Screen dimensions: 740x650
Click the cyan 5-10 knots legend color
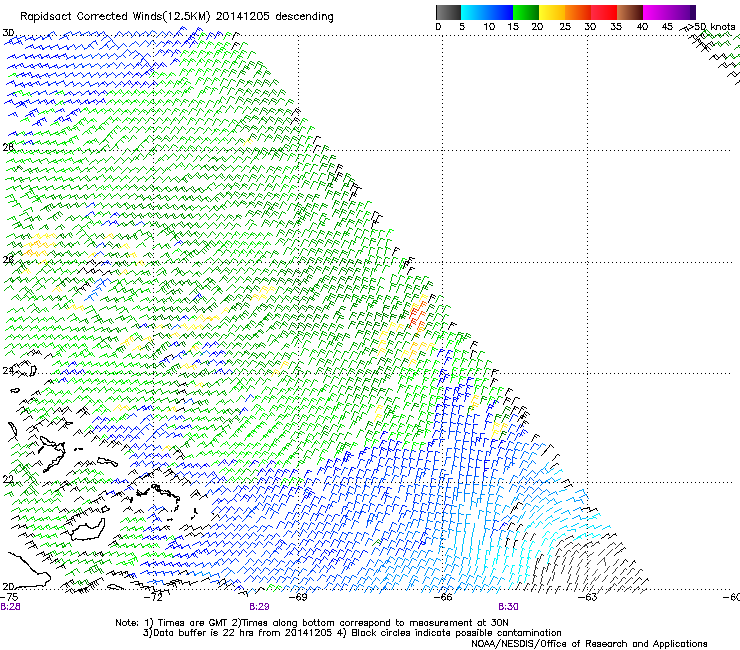(474, 12)
